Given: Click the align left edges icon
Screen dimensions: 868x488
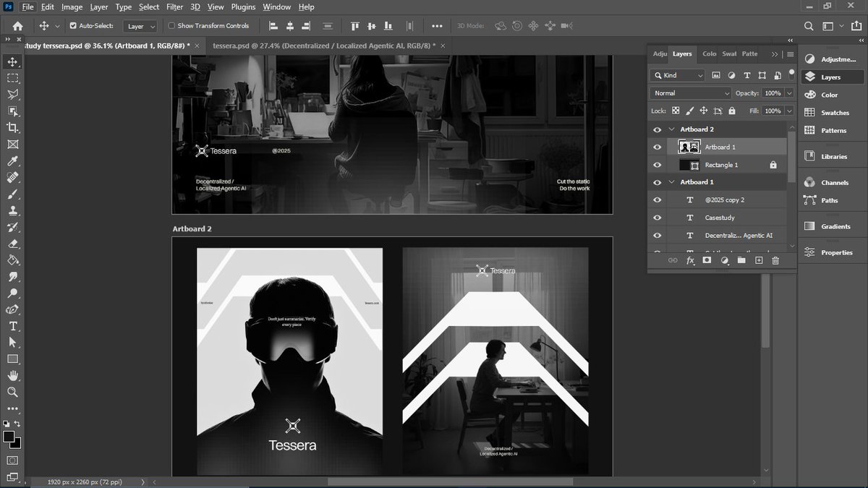Looking at the screenshot, I should 273,26.
